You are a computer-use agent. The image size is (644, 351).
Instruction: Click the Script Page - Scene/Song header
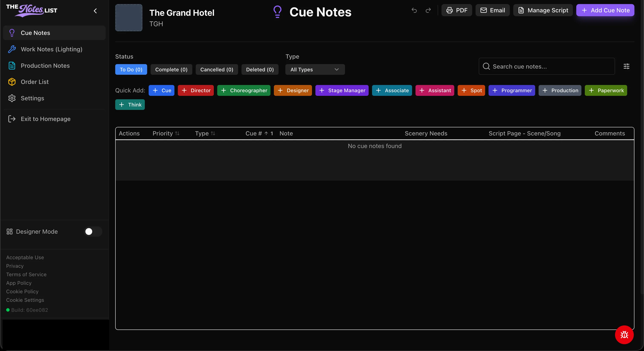point(525,133)
